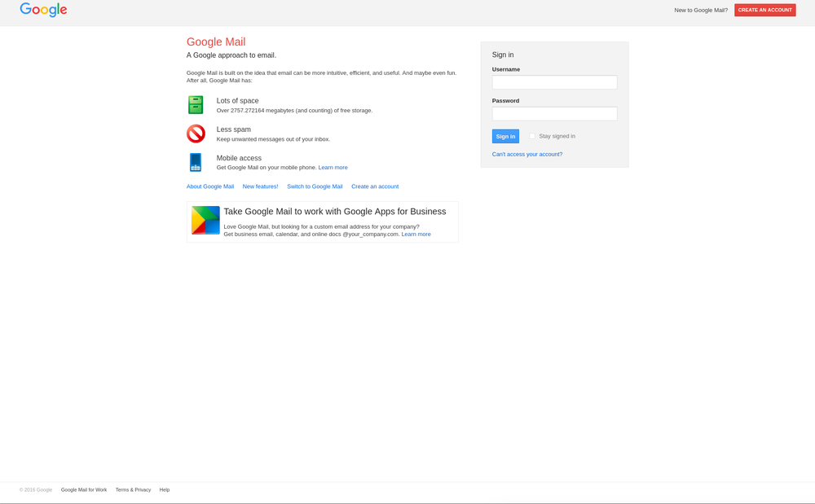Focus the Password input field
This screenshot has width=815, height=504.
coord(554,114)
